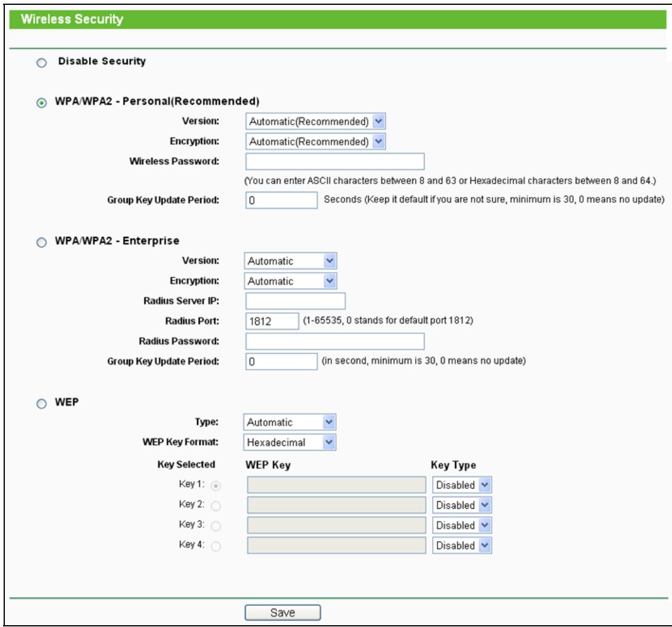The width and height of the screenshot is (672, 627).
Task: Click the Key 2 WEP Key field
Action: [x=336, y=505]
